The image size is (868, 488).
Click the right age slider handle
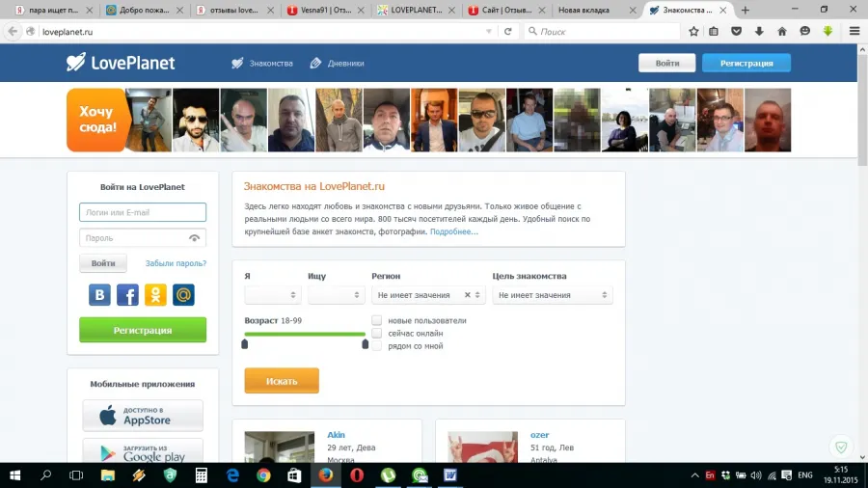[x=365, y=344]
